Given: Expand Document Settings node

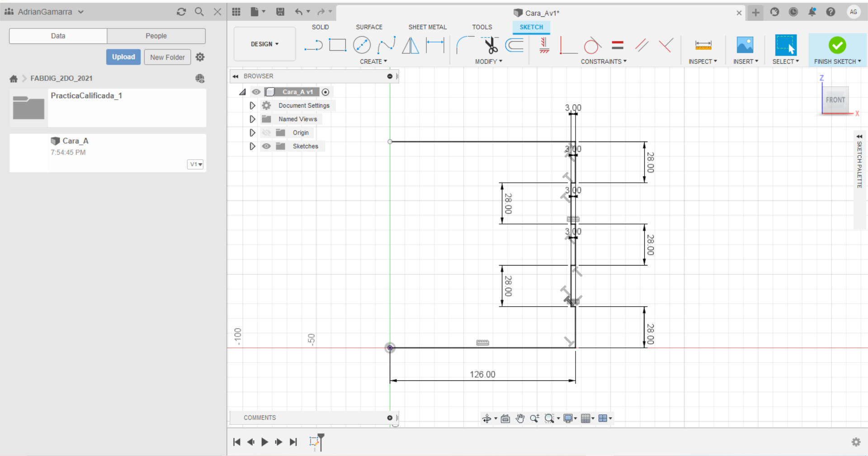Looking at the screenshot, I should 252,105.
